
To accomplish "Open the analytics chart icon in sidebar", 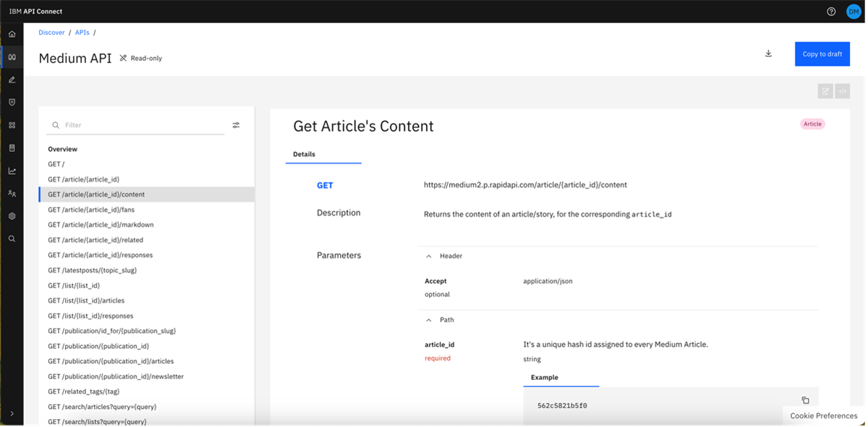I will pos(12,171).
